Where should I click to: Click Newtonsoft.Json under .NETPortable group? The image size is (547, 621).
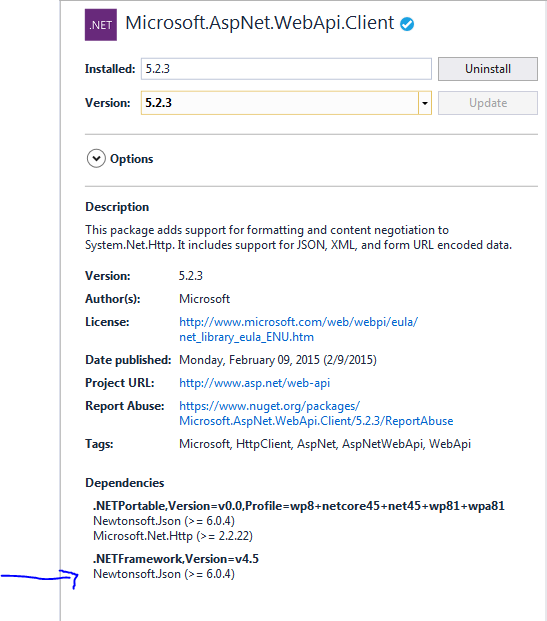[x=164, y=521]
